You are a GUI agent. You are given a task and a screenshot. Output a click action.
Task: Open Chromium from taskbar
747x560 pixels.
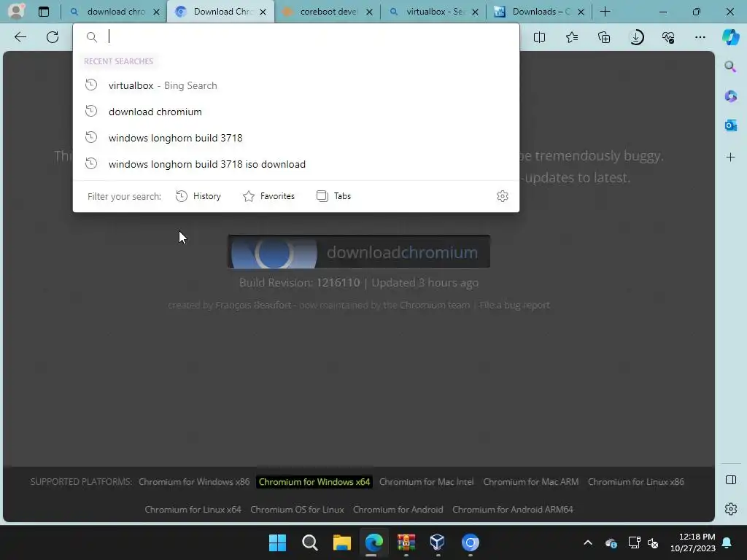(x=471, y=542)
